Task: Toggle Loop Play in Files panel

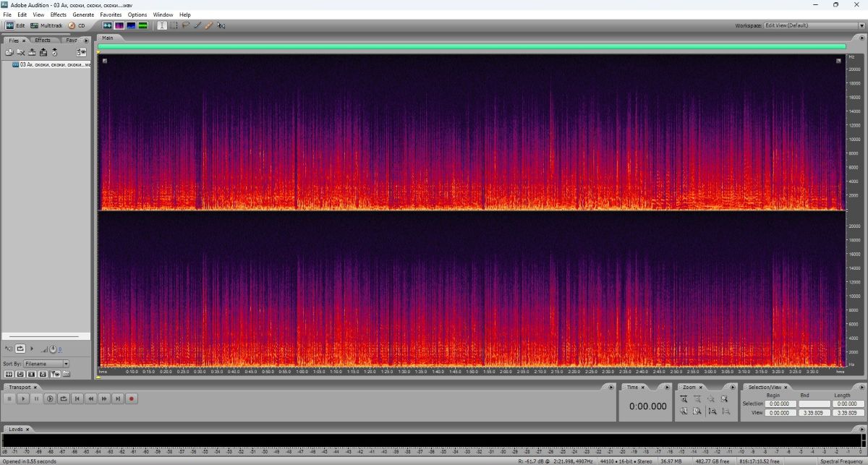Action: click(x=20, y=349)
